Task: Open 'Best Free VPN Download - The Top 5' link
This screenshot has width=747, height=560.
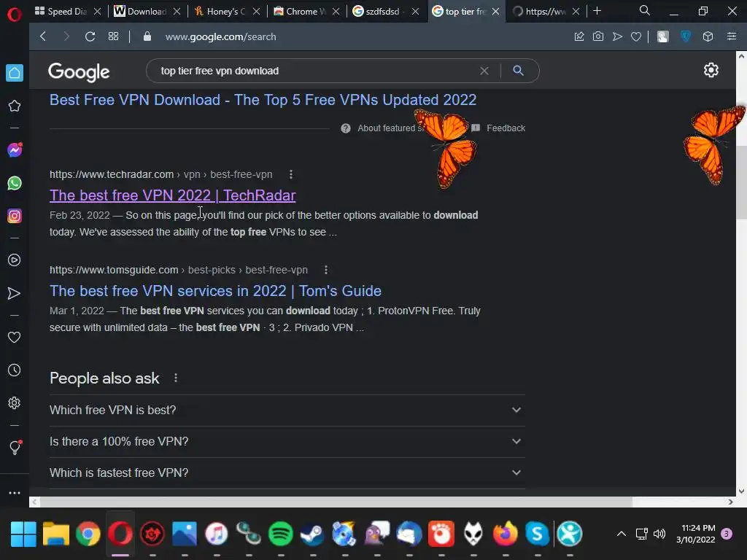Action: click(263, 99)
